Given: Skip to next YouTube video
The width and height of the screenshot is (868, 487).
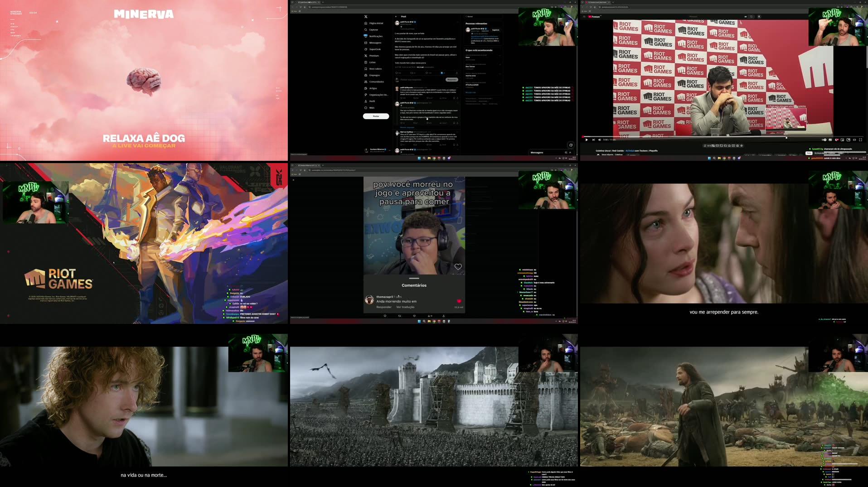Looking at the screenshot, I should tap(593, 140).
